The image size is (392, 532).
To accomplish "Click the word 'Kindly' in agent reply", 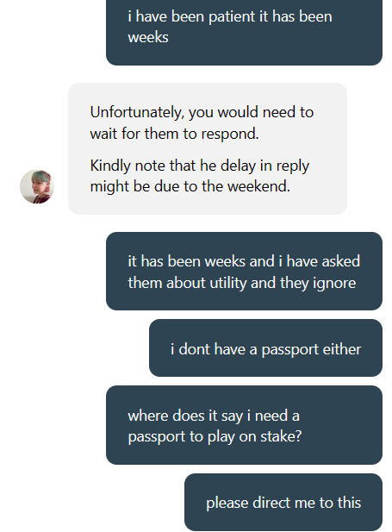I will [110, 166].
